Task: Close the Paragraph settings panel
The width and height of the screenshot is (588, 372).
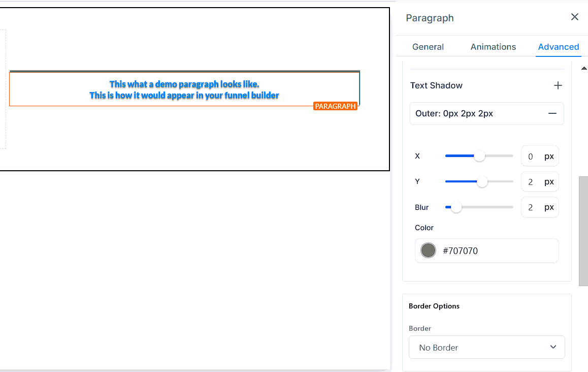Action: [x=574, y=17]
